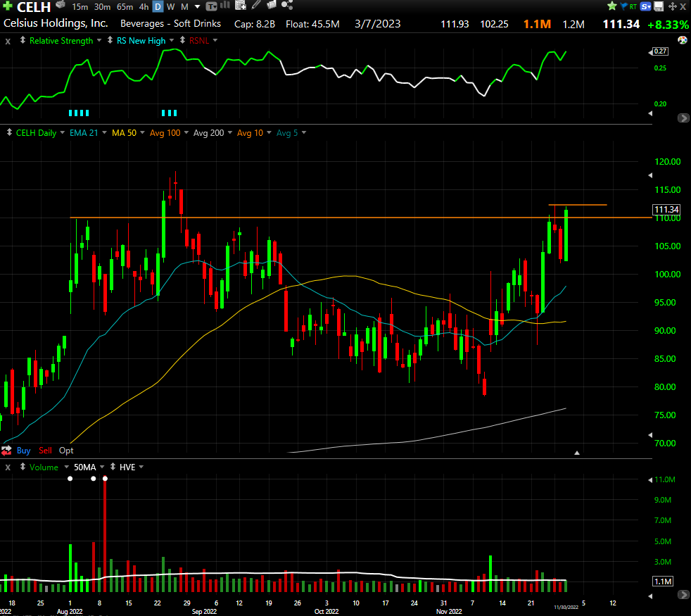The width and height of the screenshot is (691, 616).
Task: Click the Beverages - Soft Drinks industry
Action: [170, 23]
